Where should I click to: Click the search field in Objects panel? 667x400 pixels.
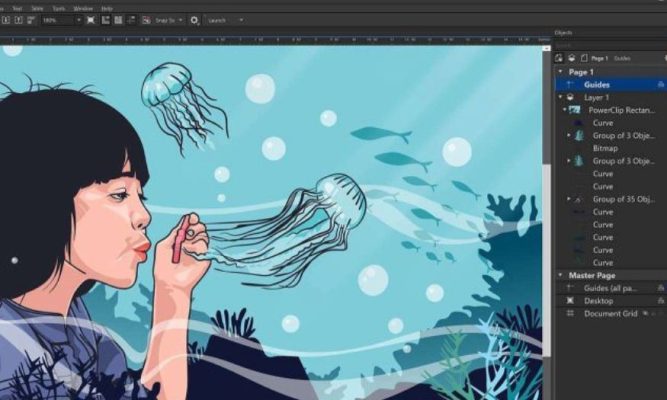[x=605, y=45]
